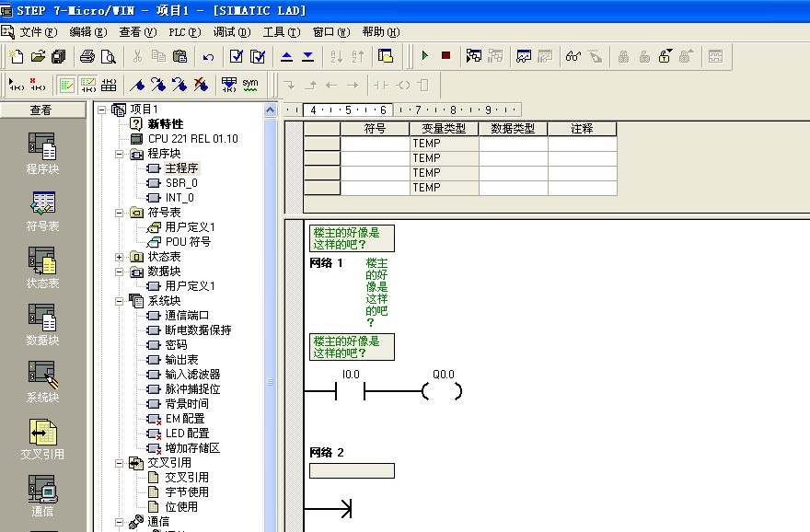Select 通信端口 under 系统块
Image resolution: width=810 pixels, height=532 pixels.
coord(189,316)
